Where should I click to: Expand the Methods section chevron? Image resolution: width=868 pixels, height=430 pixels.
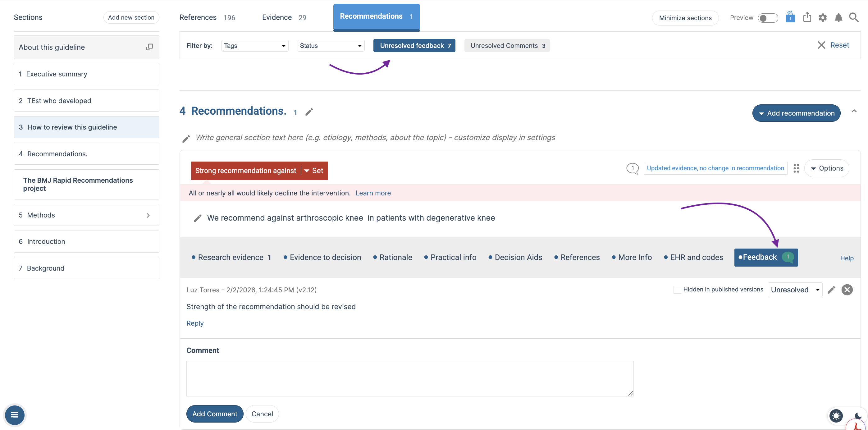click(148, 215)
